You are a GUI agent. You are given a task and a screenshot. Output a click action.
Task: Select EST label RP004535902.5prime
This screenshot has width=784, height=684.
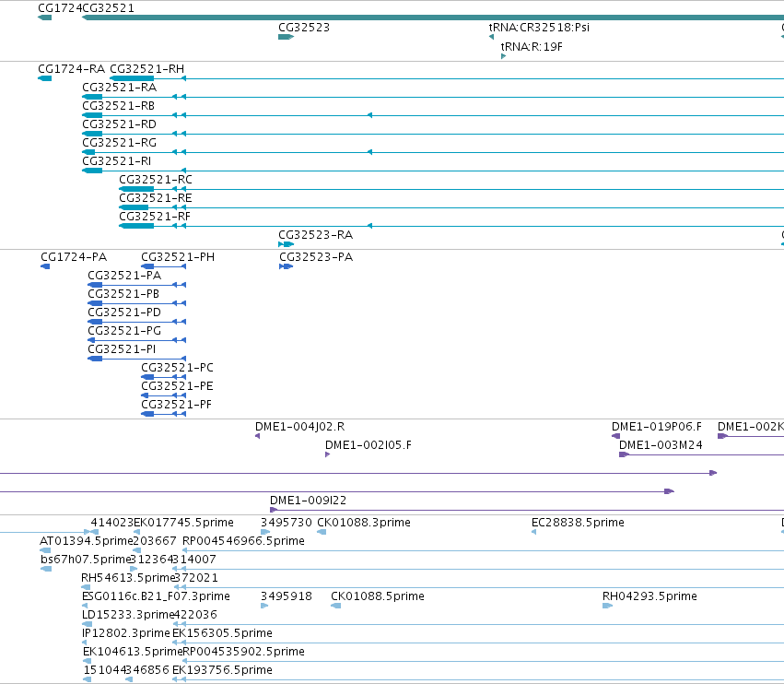244,652
